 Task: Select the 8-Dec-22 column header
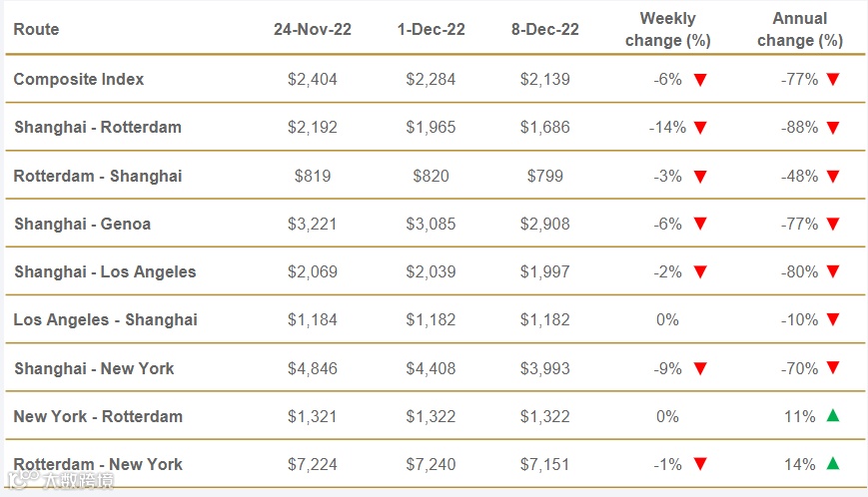pyautogui.click(x=545, y=29)
